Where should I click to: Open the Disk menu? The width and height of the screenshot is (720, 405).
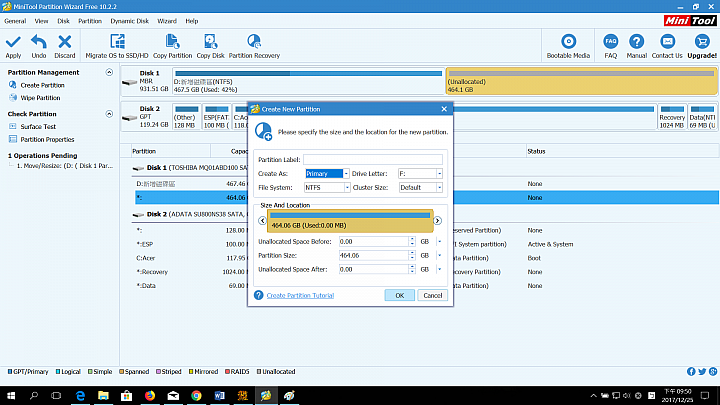coord(63,21)
